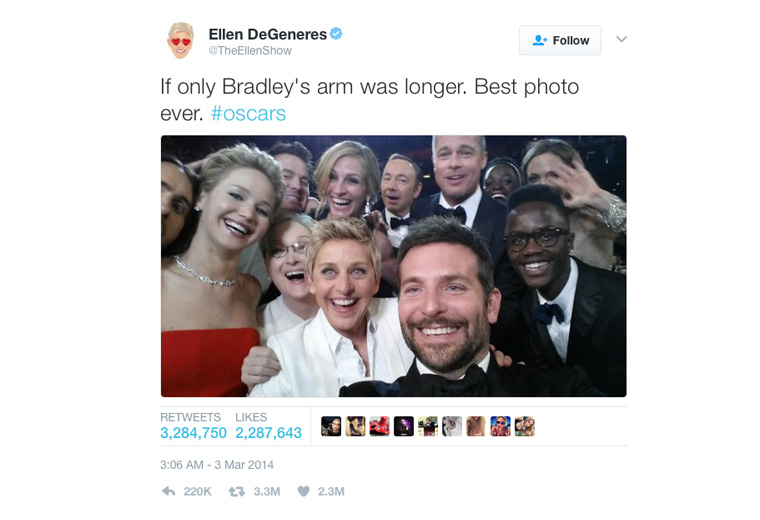Viewport: 760px width, 520px height.
Task: Click the @TheEllenShow handle
Action: pos(250,50)
